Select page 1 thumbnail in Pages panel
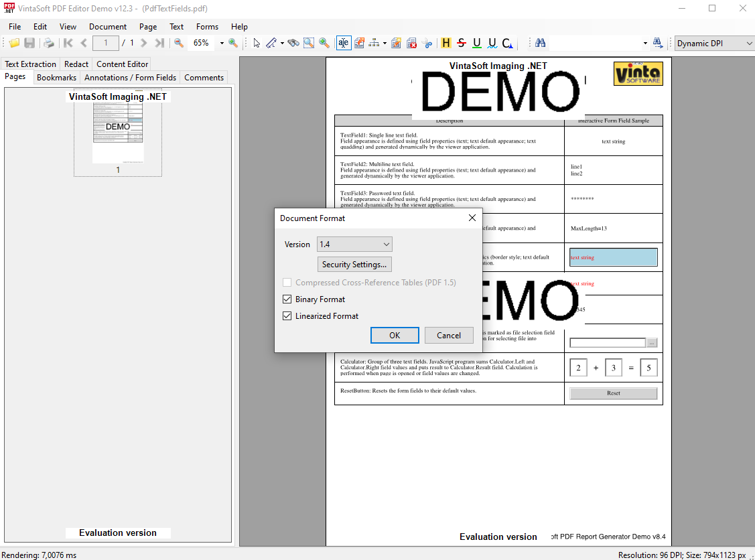The height and width of the screenshot is (560, 755). point(118,133)
